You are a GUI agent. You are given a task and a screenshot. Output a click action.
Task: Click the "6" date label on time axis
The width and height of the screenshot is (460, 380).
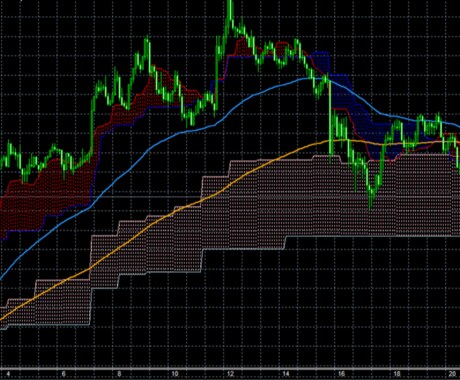tap(64, 373)
